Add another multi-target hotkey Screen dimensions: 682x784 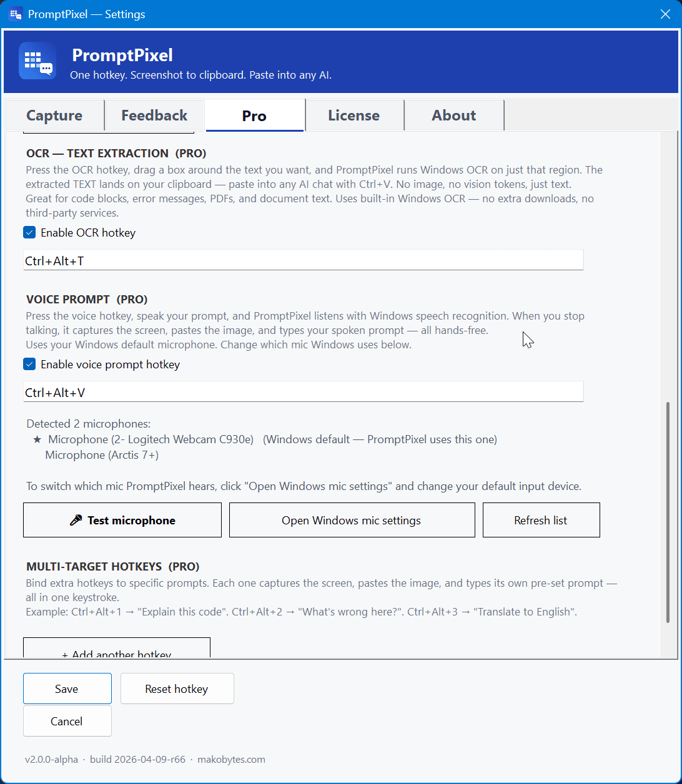[x=117, y=651]
